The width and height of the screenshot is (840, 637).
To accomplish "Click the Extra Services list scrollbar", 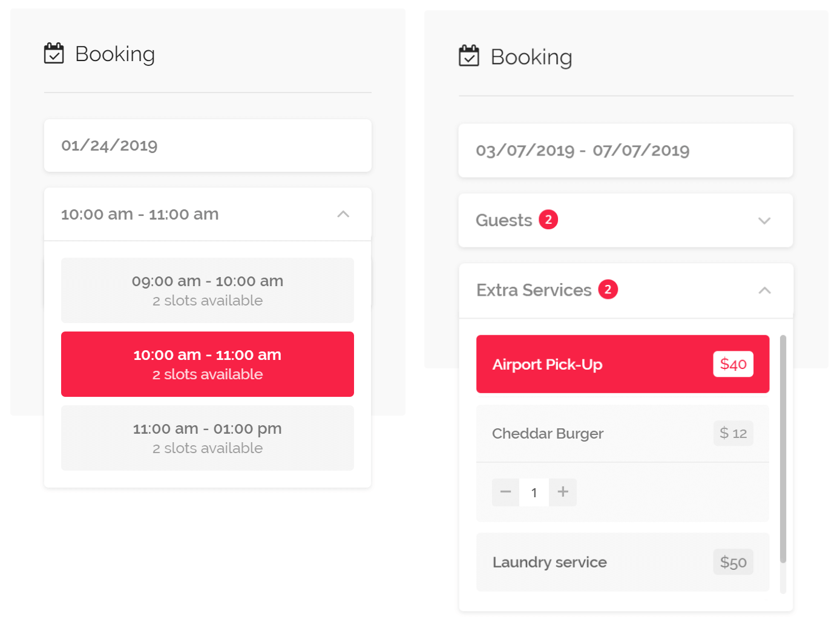I will [x=783, y=448].
